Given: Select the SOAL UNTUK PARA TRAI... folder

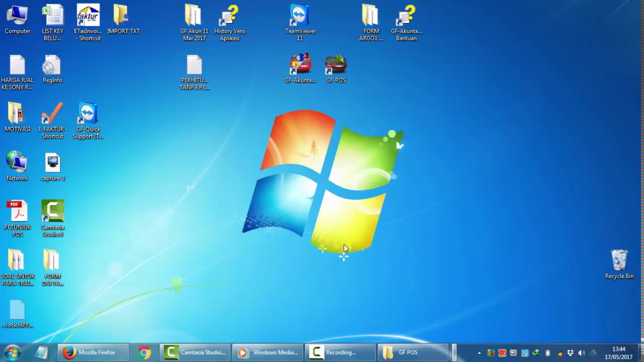Looking at the screenshot, I should point(18,268).
